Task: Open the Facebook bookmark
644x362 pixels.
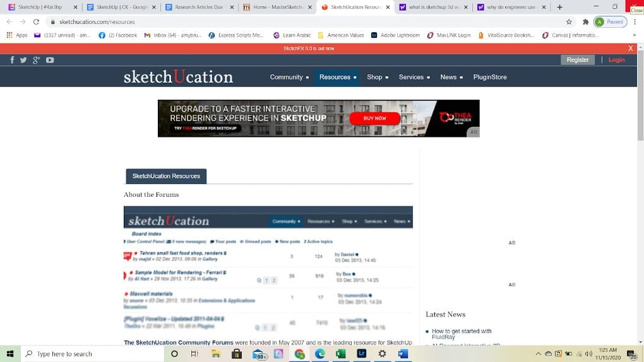Action: click(x=118, y=35)
